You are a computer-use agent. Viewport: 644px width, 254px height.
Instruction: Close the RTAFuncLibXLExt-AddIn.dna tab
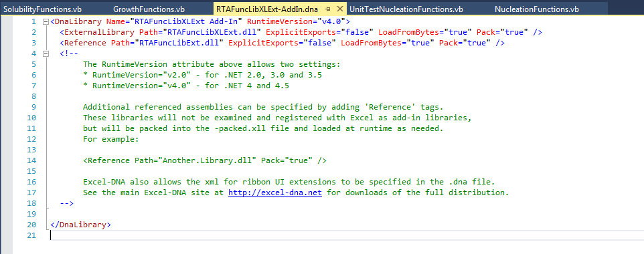click(339, 9)
